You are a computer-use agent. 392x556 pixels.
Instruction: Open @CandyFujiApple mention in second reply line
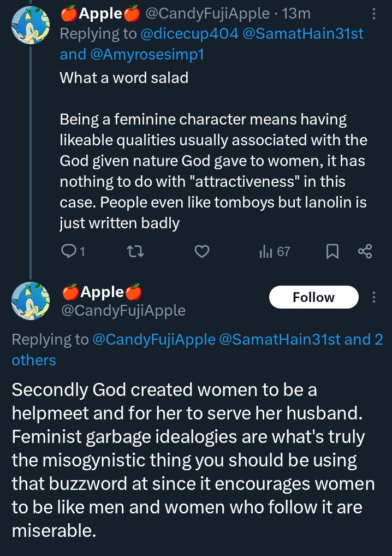(x=153, y=340)
